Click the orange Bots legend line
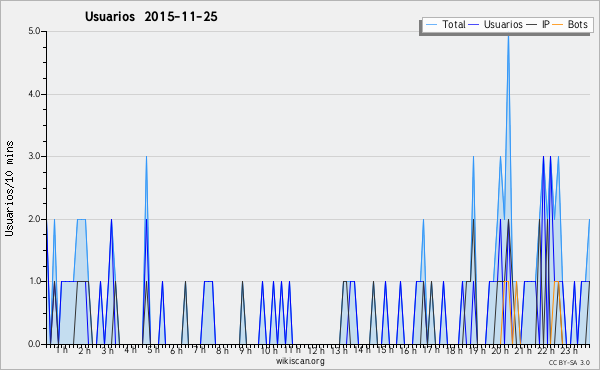 click(x=558, y=24)
